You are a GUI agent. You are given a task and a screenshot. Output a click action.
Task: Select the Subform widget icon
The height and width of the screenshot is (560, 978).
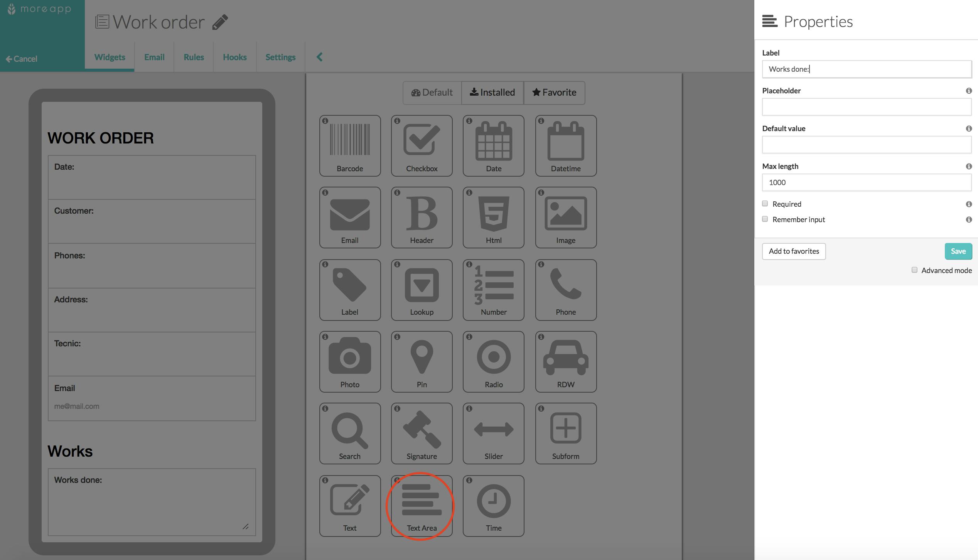[x=566, y=432]
